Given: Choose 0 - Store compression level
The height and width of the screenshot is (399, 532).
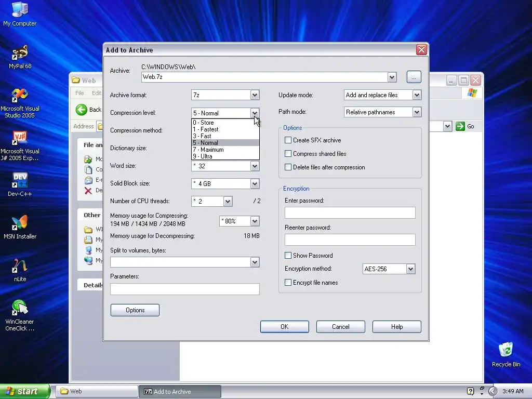Looking at the screenshot, I should click(x=225, y=123).
